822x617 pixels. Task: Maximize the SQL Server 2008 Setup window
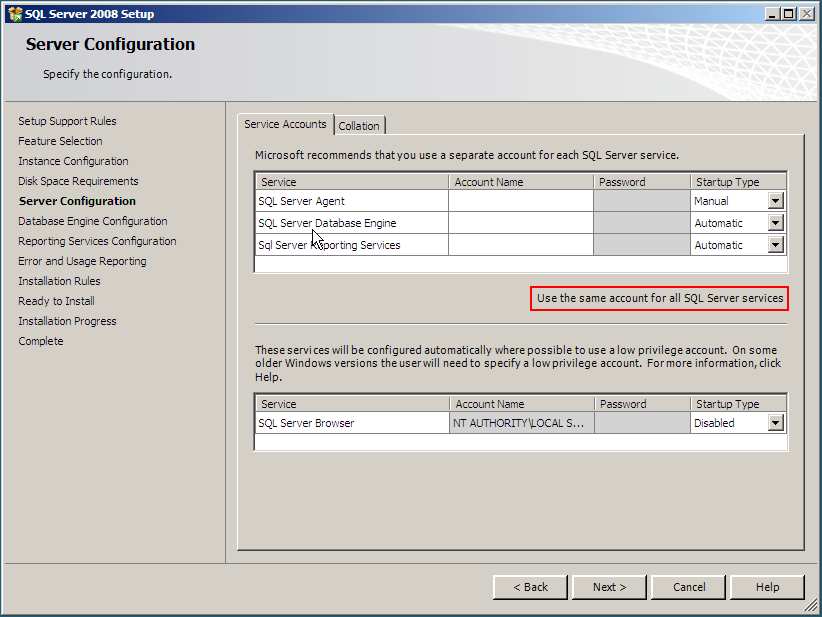click(x=788, y=14)
